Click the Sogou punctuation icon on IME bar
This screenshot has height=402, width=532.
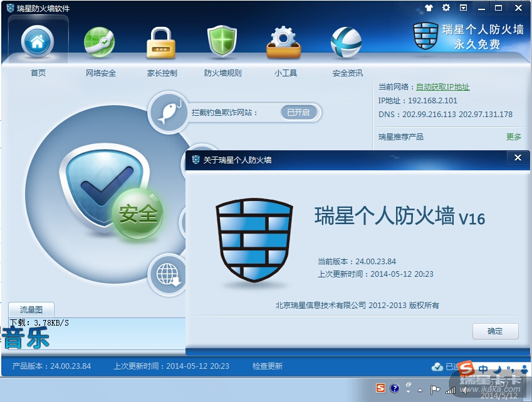click(510, 369)
